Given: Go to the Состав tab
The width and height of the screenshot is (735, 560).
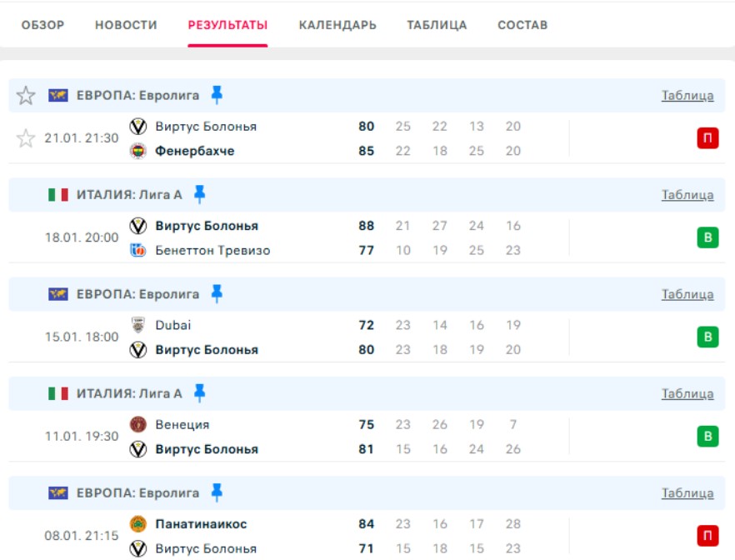Looking at the screenshot, I should [522, 25].
